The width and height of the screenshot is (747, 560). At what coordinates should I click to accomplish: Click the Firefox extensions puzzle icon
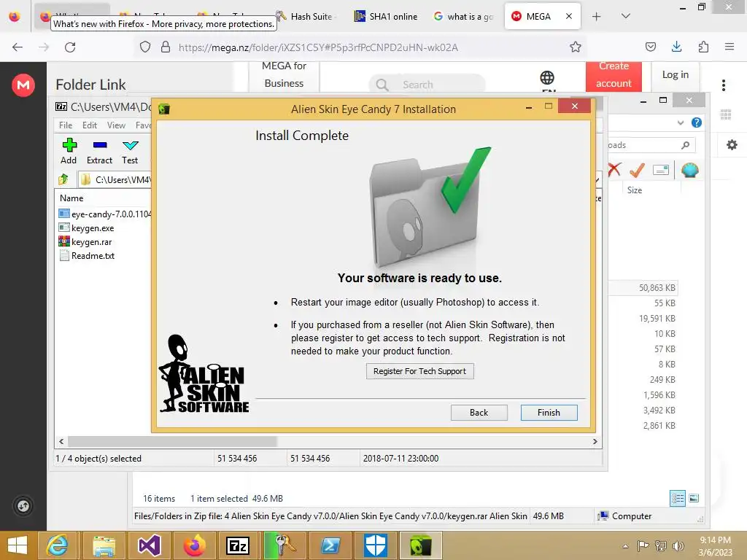pyautogui.click(x=703, y=47)
